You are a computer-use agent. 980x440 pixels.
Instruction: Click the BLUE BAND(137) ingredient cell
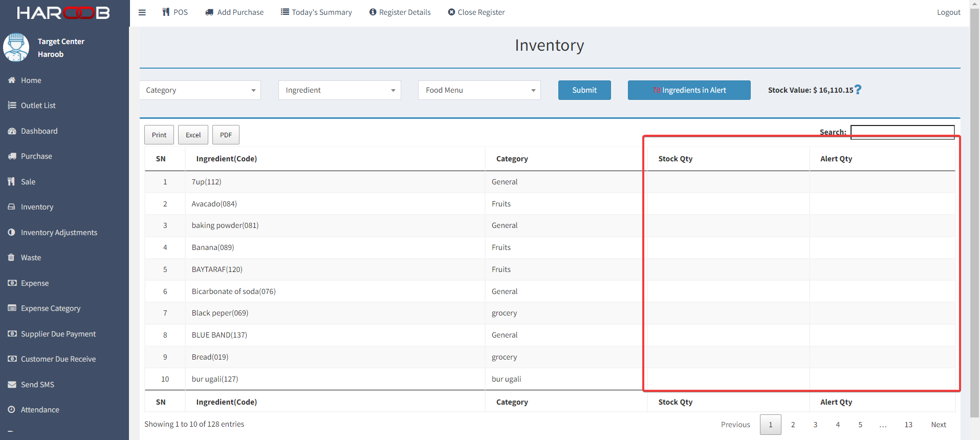[335, 335]
